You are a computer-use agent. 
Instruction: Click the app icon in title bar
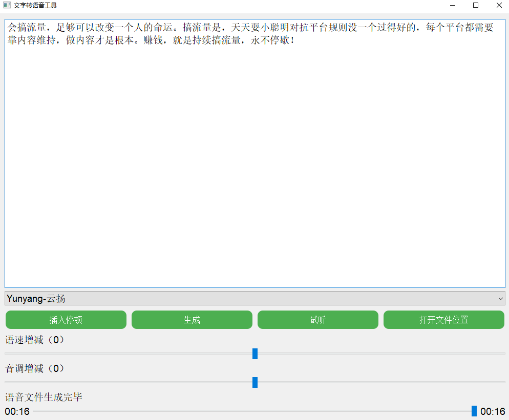coord(7,5)
